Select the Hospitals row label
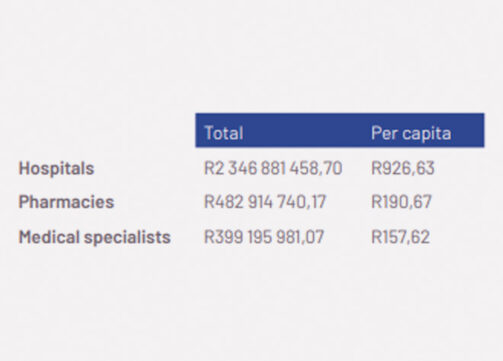 pyautogui.click(x=56, y=168)
